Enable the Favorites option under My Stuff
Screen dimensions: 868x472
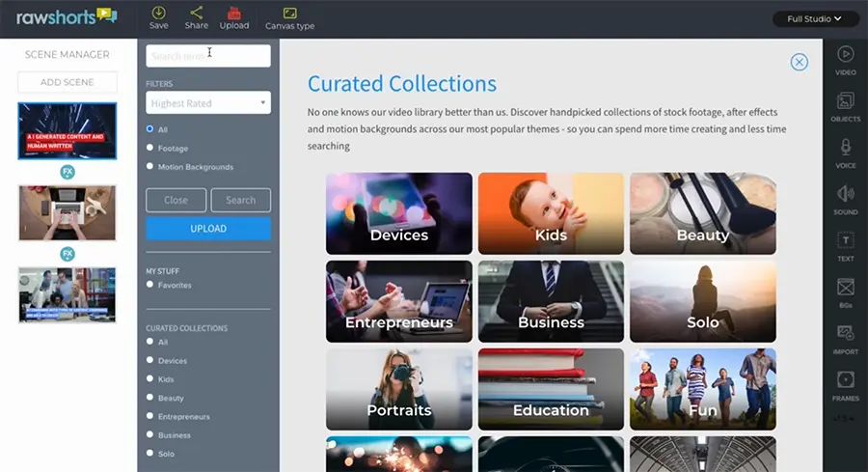149,285
